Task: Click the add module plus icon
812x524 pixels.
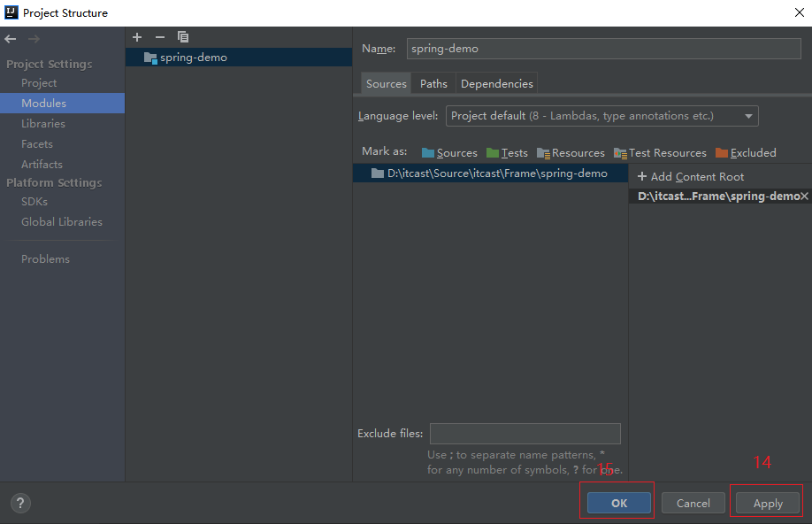Action: (x=137, y=37)
